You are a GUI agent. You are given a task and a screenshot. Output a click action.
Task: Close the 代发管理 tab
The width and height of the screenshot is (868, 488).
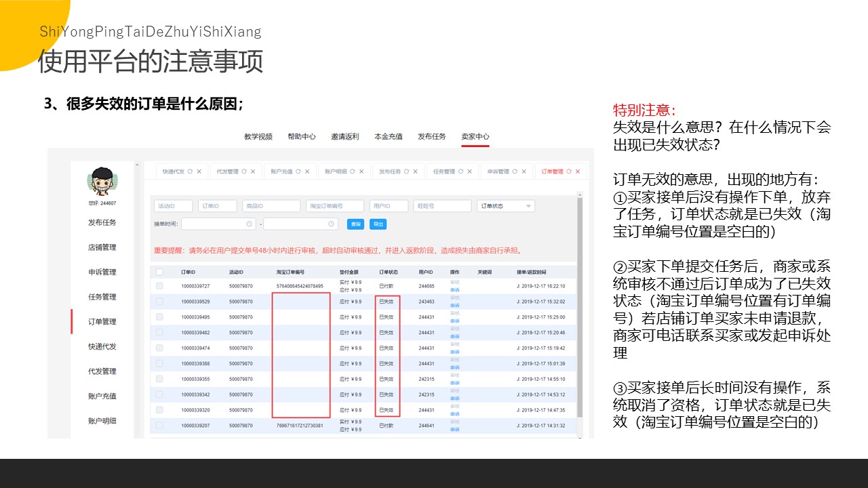click(x=253, y=171)
